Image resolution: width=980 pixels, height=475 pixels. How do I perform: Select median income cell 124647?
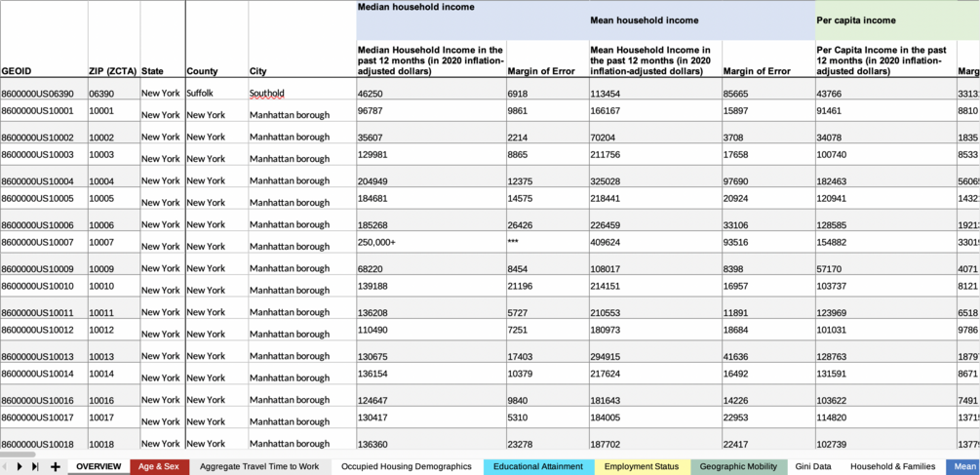tap(431, 395)
